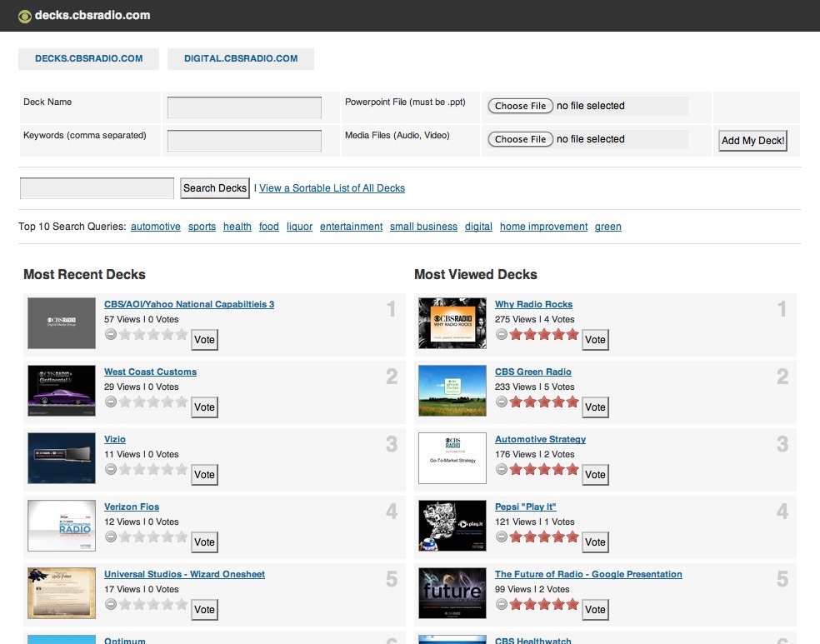Screen dimensions: 820x644
Task: Click minus rating icon for Automotive Strategy
Action: coord(502,469)
